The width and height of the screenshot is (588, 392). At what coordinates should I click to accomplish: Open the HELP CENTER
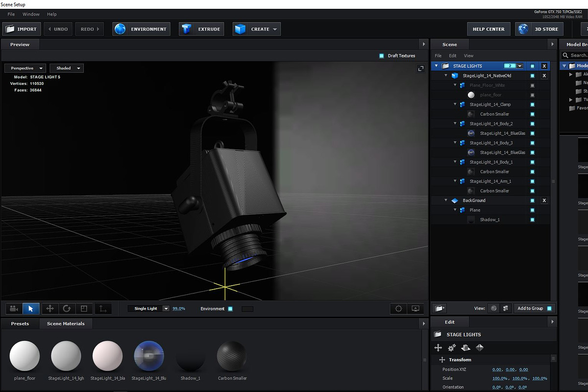(489, 29)
